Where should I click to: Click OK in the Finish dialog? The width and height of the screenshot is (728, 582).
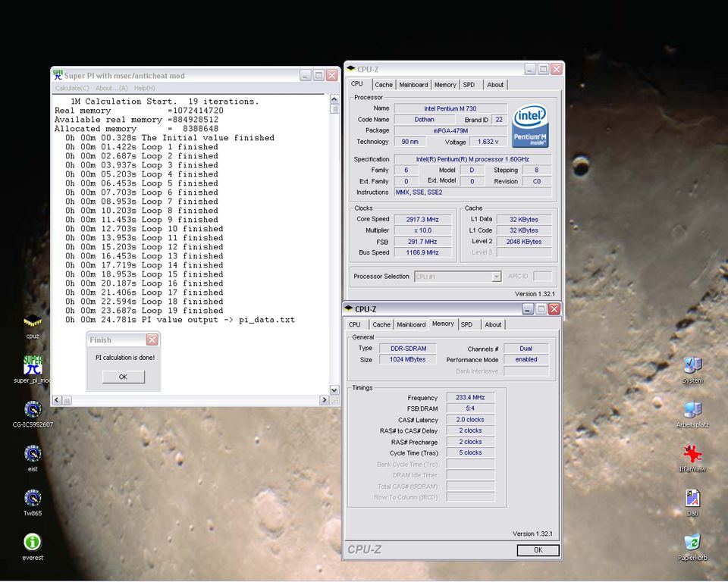tap(123, 377)
